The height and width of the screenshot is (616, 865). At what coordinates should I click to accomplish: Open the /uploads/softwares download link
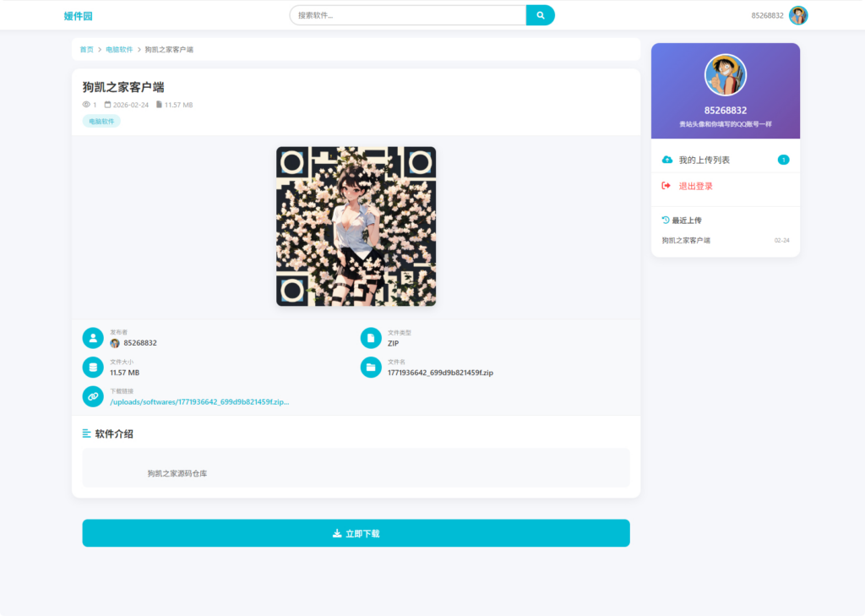coord(199,401)
